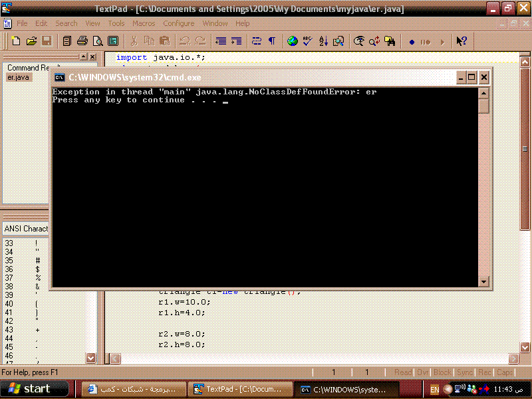This screenshot has width=532, height=399.
Task: Click the Spell check ABC icon
Action: click(307, 41)
